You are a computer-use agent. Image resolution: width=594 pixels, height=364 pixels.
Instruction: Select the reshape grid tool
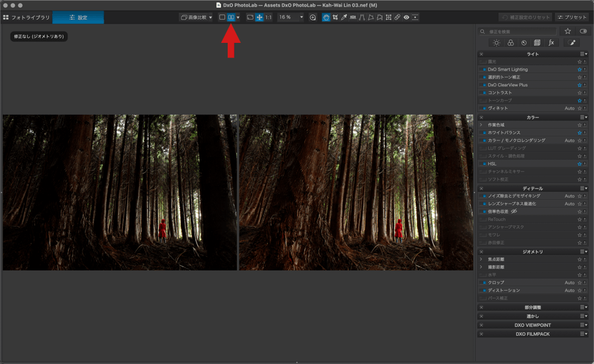point(388,17)
